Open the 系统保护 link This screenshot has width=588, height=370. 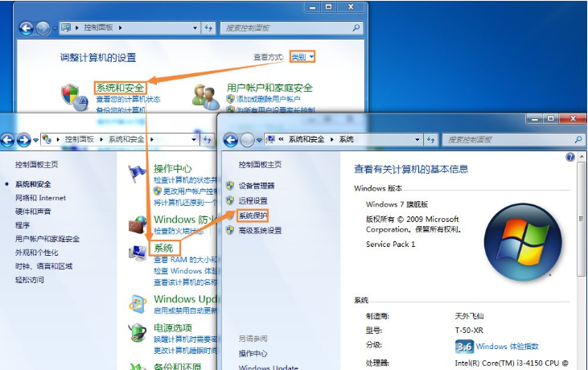click(x=253, y=216)
